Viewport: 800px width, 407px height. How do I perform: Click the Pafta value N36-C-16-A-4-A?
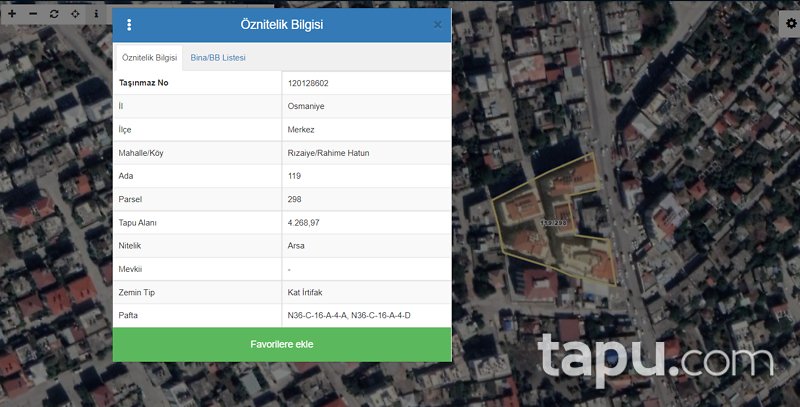[317, 316]
